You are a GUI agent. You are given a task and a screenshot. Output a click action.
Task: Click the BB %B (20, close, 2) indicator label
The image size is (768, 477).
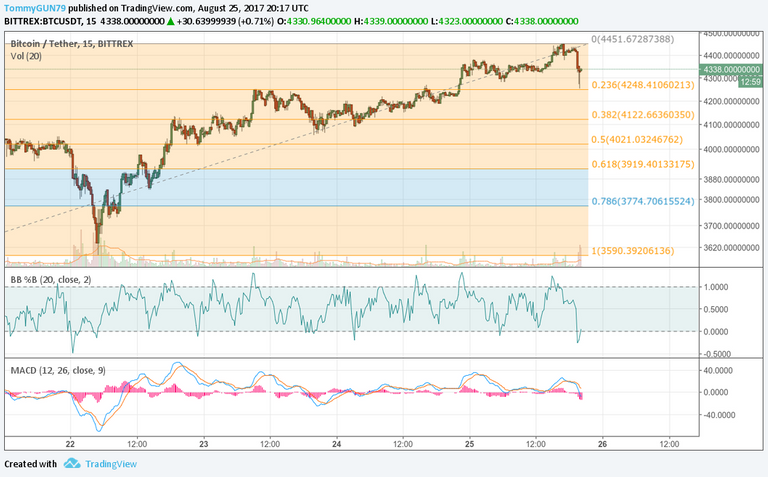coord(51,280)
